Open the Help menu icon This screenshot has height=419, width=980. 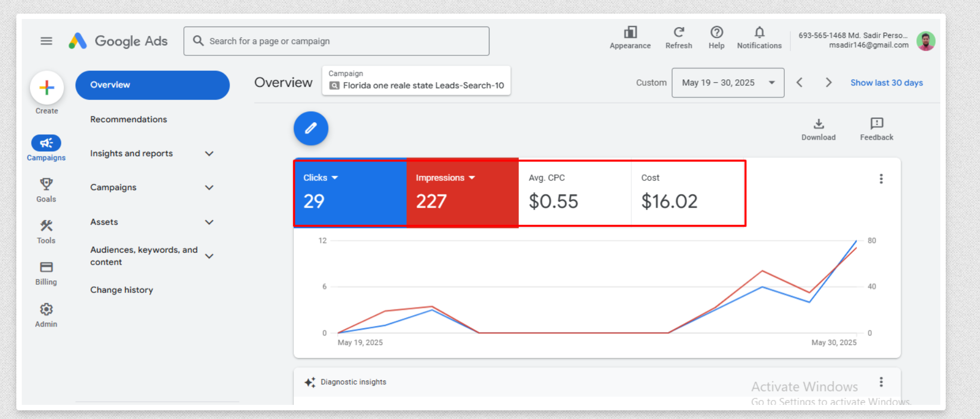717,32
